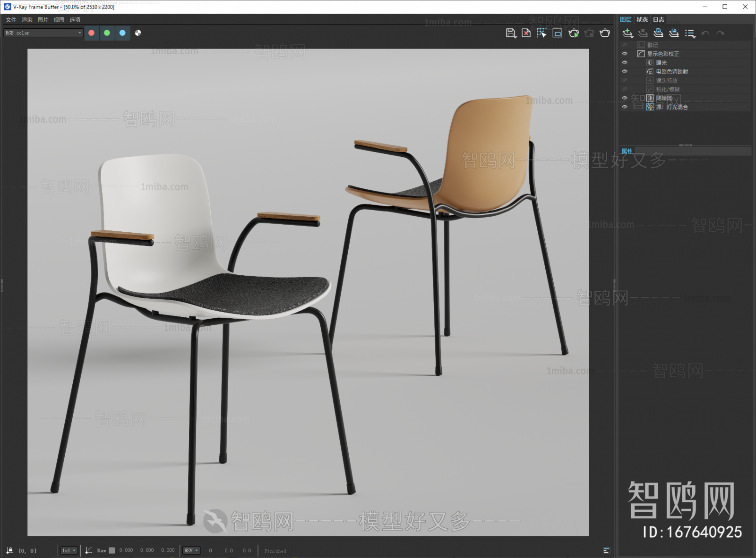Hide the 降噪器 denoiser layer
756x558 pixels.
pos(625,98)
